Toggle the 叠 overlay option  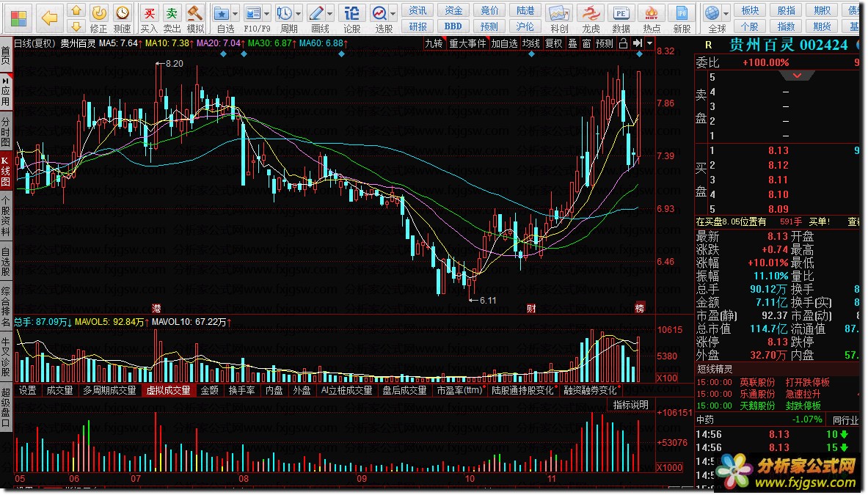(573, 43)
